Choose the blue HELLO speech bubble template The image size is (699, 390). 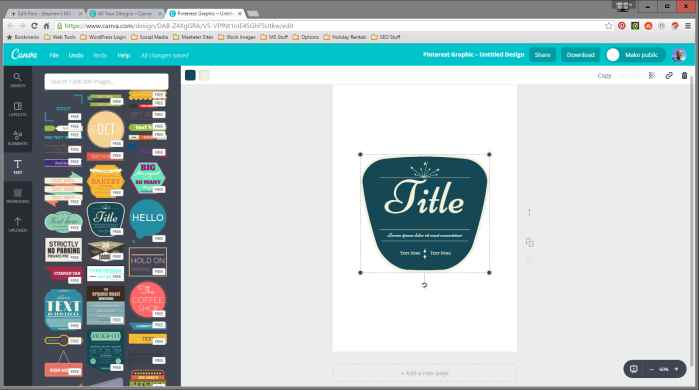(148, 219)
